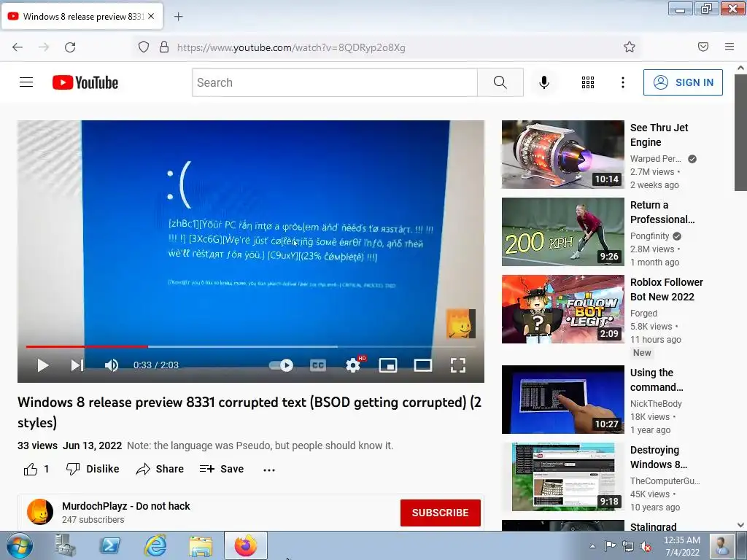This screenshot has width=747, height=560.
Task: Open Return a Professional video title
Action: click(x=662, y=212)
